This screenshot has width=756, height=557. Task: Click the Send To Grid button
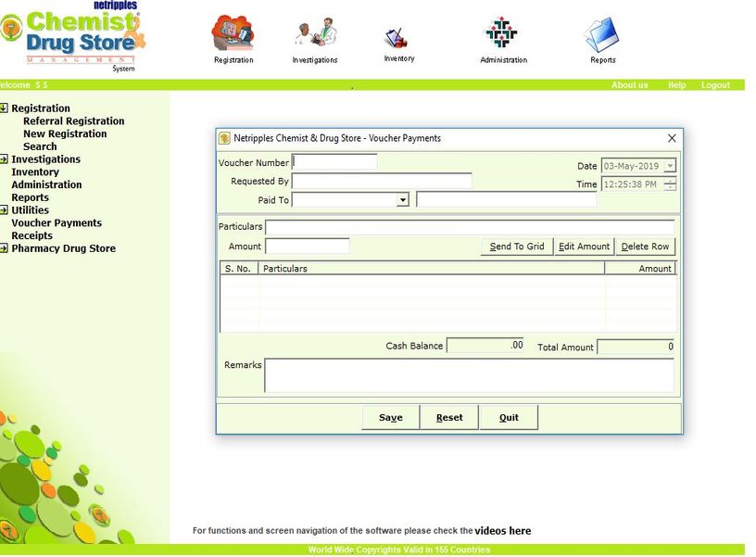(517, 247)
